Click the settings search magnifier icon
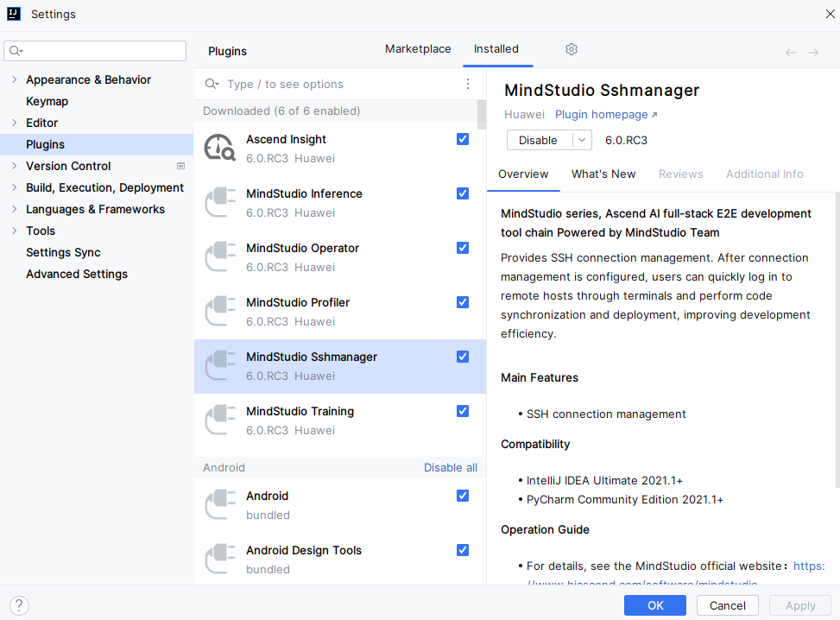Image resolution: width=840 pixels, height=620 pixels. point(16,51)
